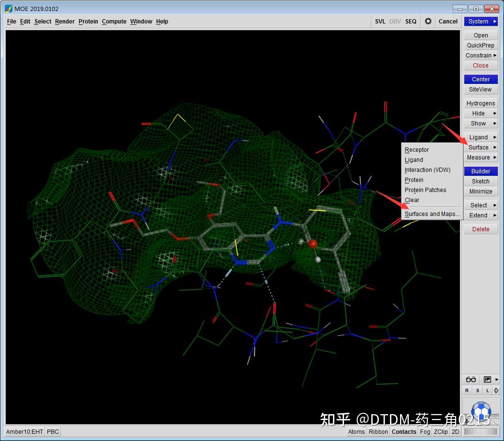Toggle Ribbon rendering in footer
The width and height of the screenshot is (504, 441).
coord(378,431)
